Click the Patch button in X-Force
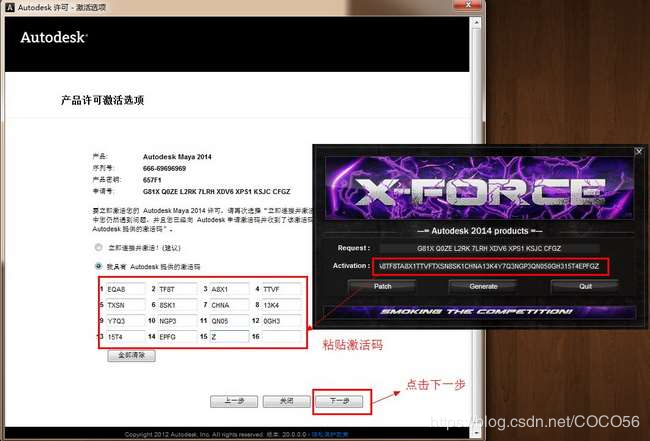The image size is (650, 441). (382, 286)
